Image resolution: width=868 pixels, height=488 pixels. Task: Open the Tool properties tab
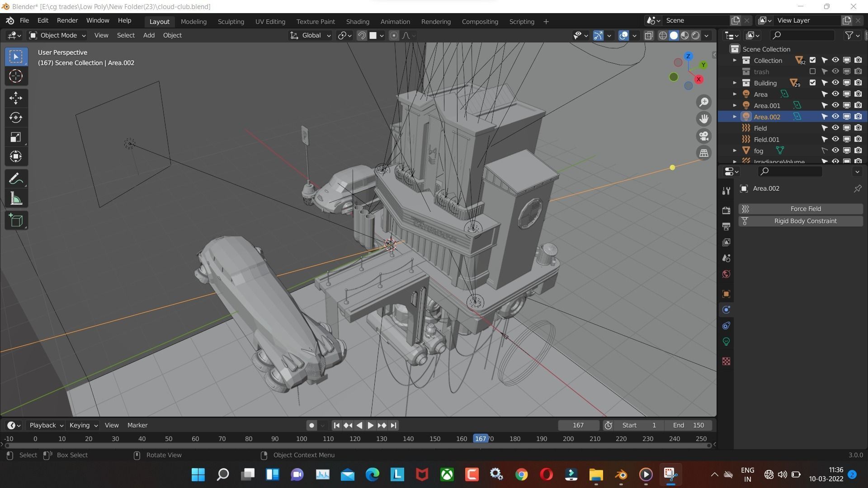(726, 191)
